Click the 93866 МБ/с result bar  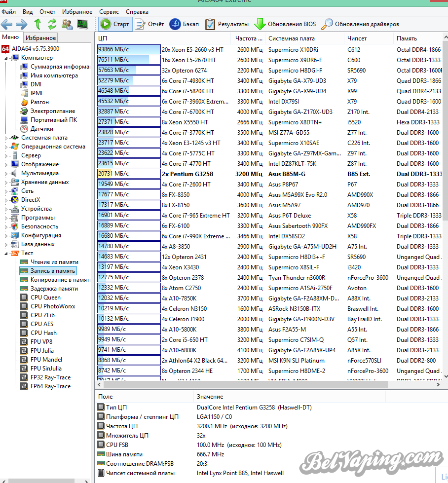click(x=129, y=50)
